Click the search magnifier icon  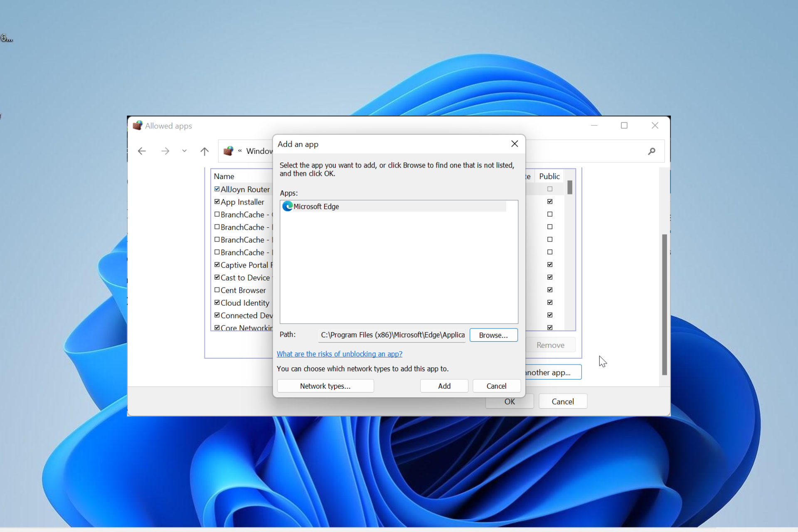click(x=651, y=151)
